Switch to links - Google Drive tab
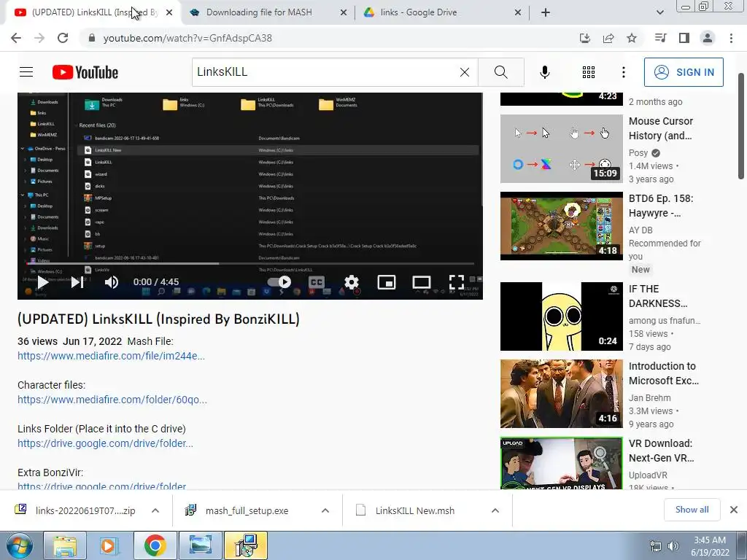The height and width of the screenshot is (560, 747). (x=418, y=12)
